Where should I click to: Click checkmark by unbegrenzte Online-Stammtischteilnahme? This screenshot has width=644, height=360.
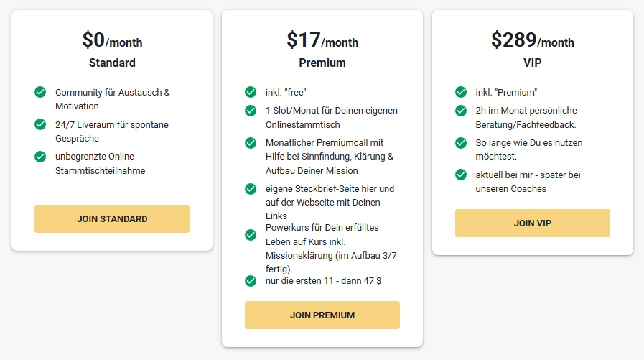40,156
